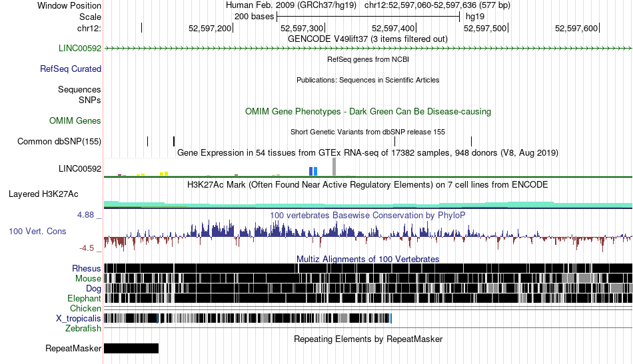Click the Scale track label
Screen dimensions: 633x364
(90, 17)
